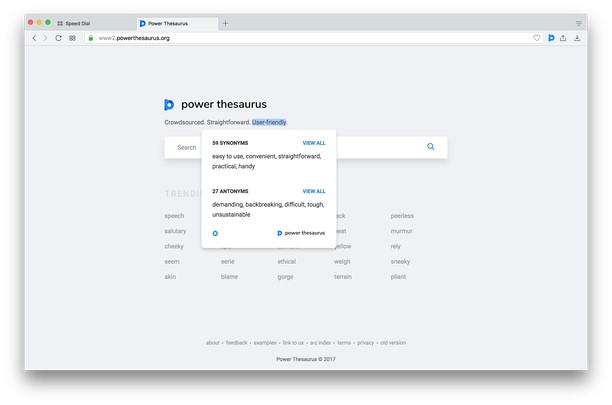Click the heart bookmark icon in address bar
The image size is (612, 405).
click(x=537, y=38)
